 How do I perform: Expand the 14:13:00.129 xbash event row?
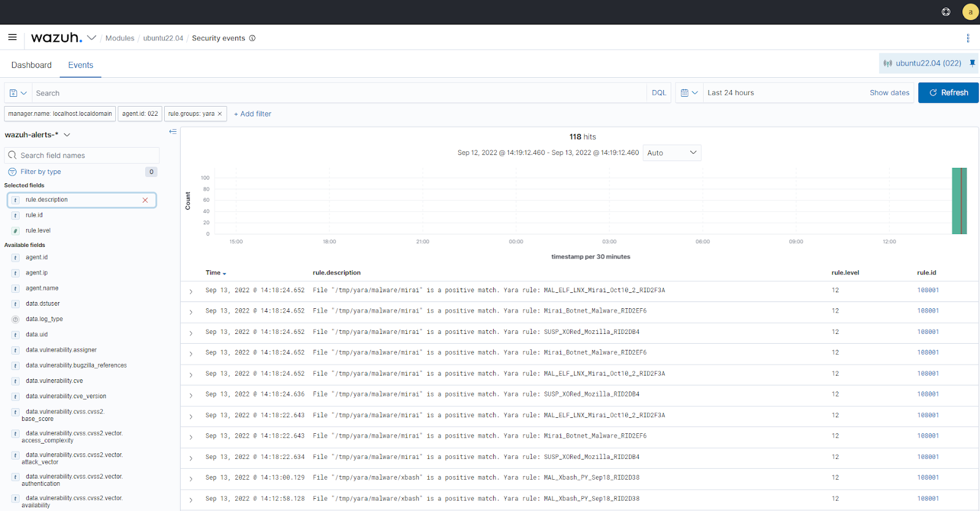click(191, 479)
